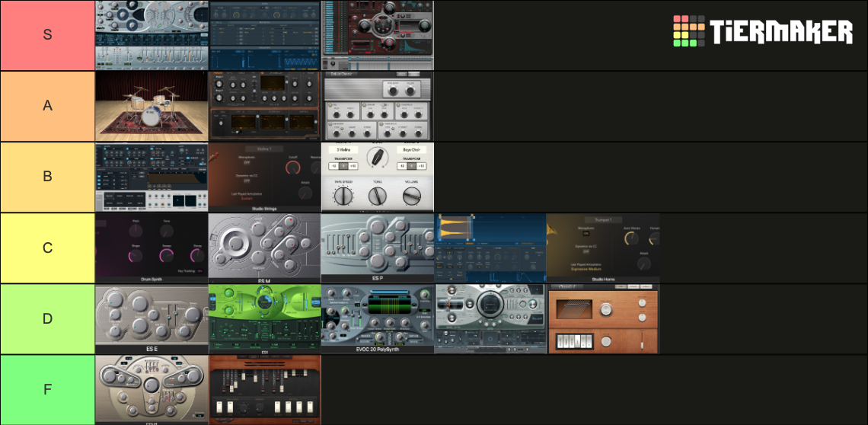Click the ES P thumbnail
The width and height of the screenshot is (868, 425).
[x=378, y=248]
